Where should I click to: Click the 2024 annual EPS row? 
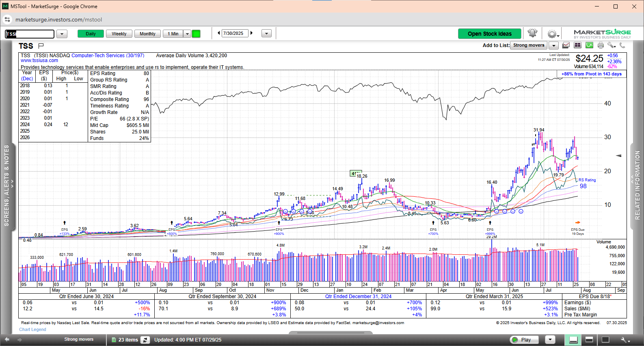(54, 125)
